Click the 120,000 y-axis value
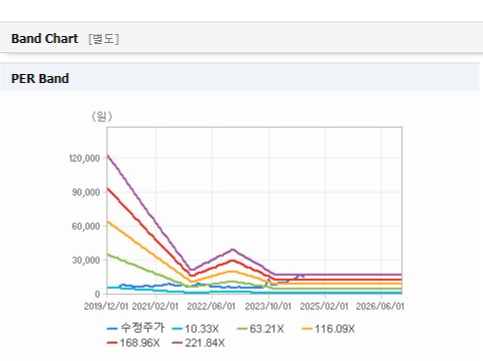The image size is (483, 361). (x=85, y=158)
